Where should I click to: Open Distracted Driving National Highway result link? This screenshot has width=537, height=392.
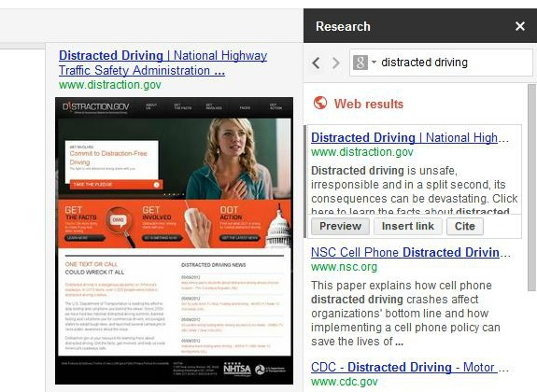click(410, 137)
